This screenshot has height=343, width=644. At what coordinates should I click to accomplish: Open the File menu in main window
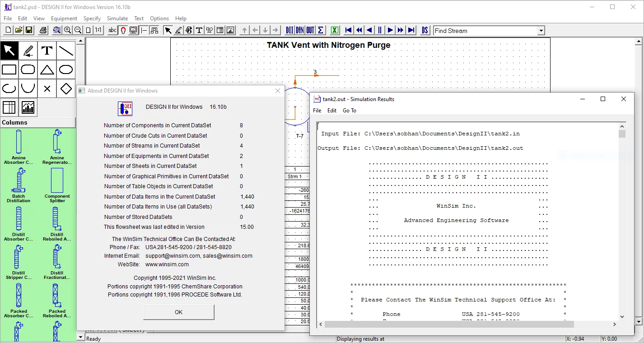pyautogui.click(x=8, y=19)
